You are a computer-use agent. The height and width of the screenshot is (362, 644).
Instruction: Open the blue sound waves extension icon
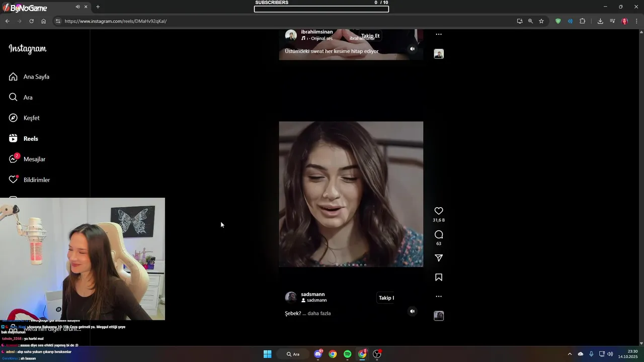click(x=570, y=21)
